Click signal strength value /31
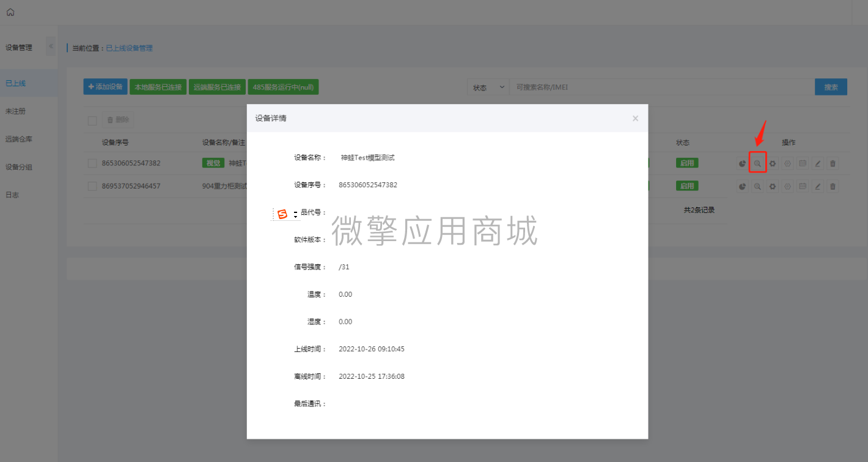This screenshot has height=462, width=868. tap(344, 267)
